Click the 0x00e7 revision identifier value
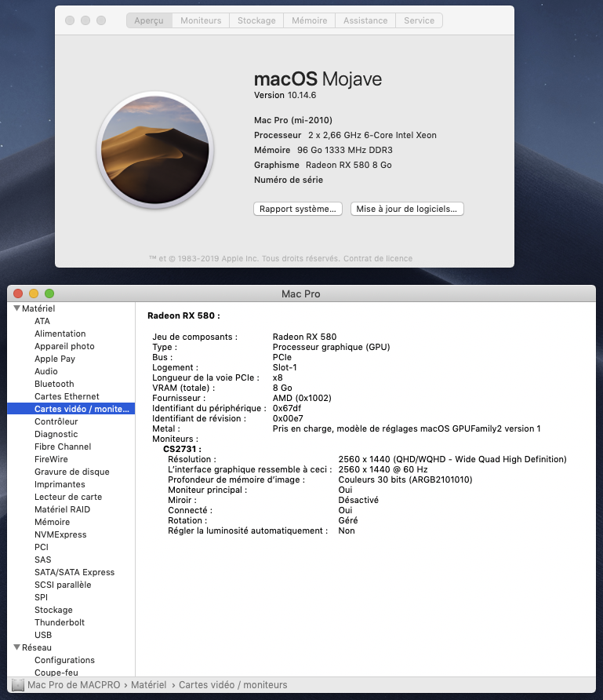This screenshot has width=603, height=700. coord(288,418)
